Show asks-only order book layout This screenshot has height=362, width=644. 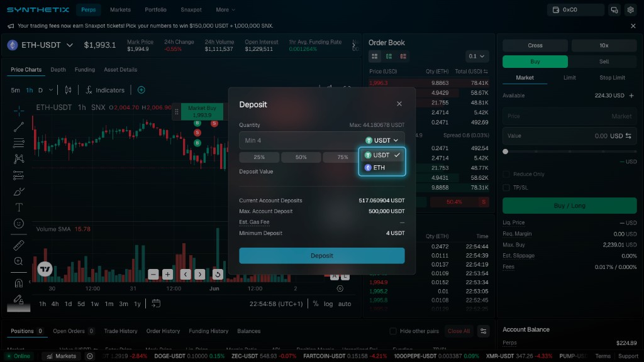point(403,56)
